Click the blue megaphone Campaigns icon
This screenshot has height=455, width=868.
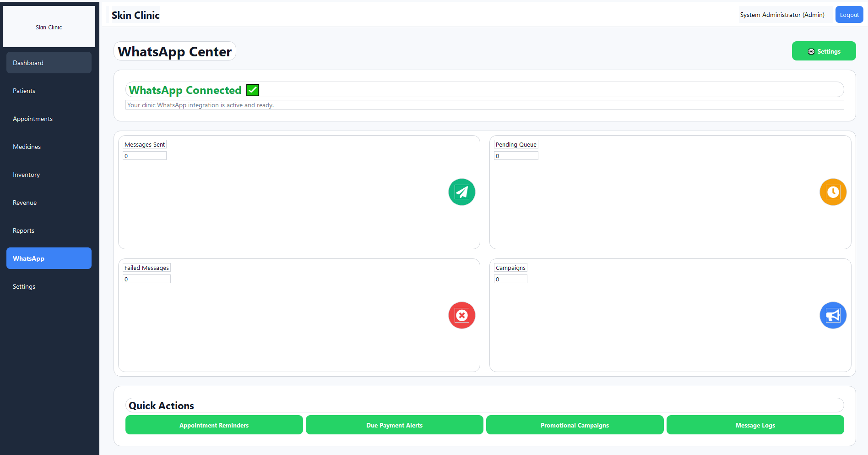tap(833, 315)
